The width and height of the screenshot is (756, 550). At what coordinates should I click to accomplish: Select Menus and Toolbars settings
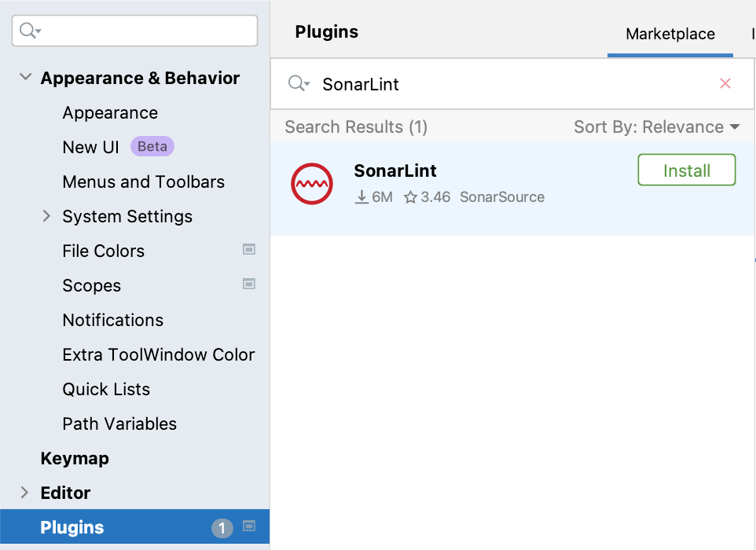point(144,181)
